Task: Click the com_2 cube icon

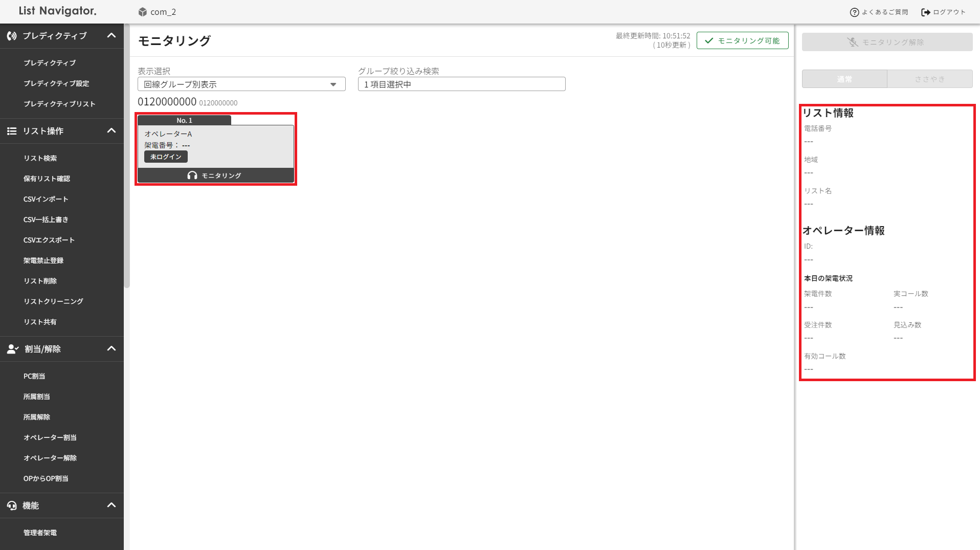Action: [x=143, y=12]
